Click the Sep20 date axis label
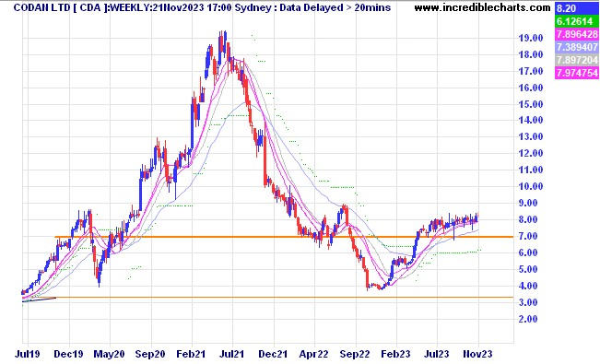Screen dimensions: 600x364 point(150,354)
